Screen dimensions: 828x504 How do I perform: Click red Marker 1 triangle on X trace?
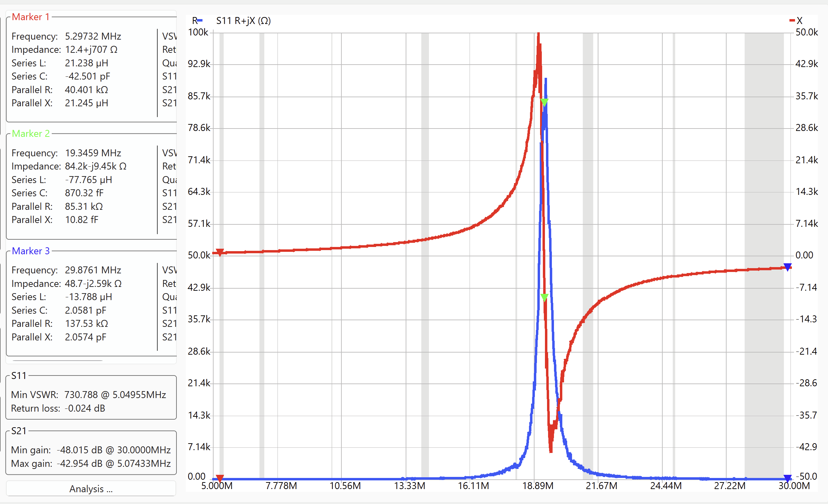pos(220,252)
